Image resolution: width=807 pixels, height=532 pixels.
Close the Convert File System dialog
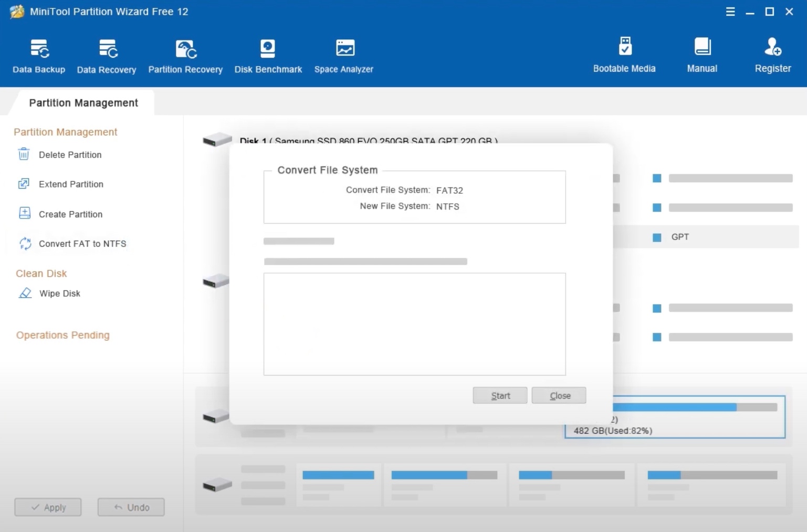click(x=559, y=395)
